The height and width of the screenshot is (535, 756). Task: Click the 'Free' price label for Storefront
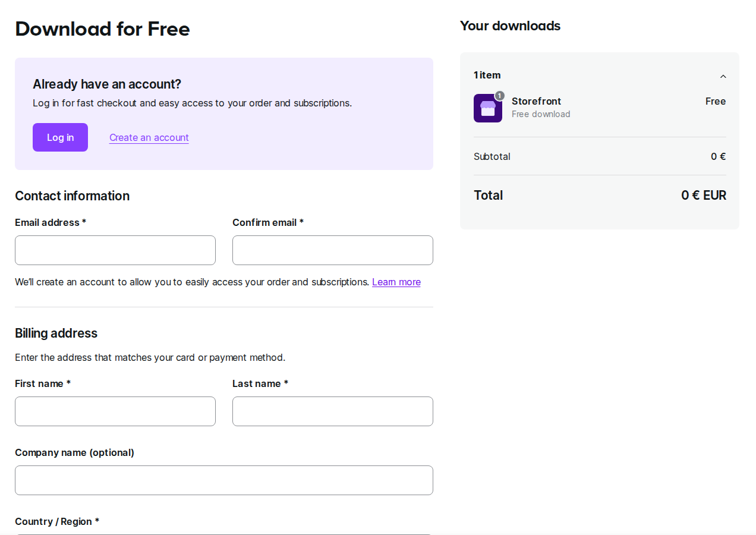[x=716, y=101]
